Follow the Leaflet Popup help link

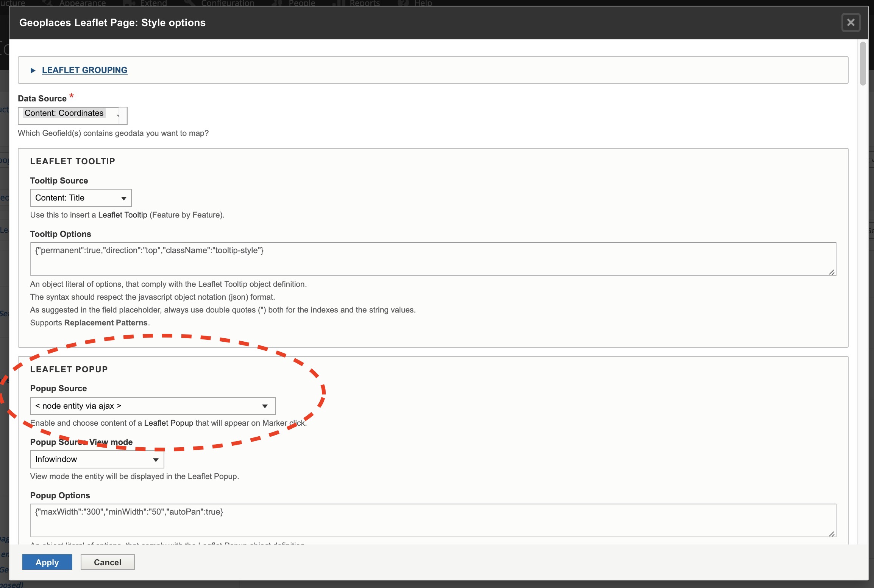click(169, 423)
